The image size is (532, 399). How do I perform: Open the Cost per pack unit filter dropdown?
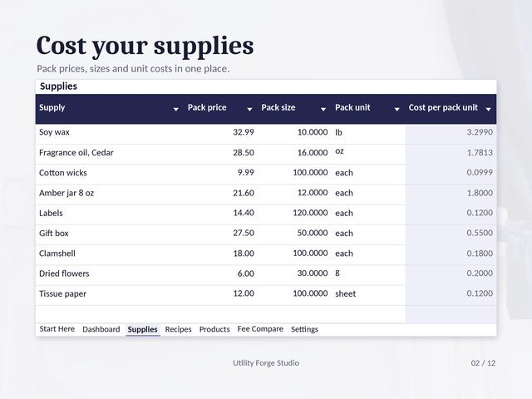click(488, 109)
